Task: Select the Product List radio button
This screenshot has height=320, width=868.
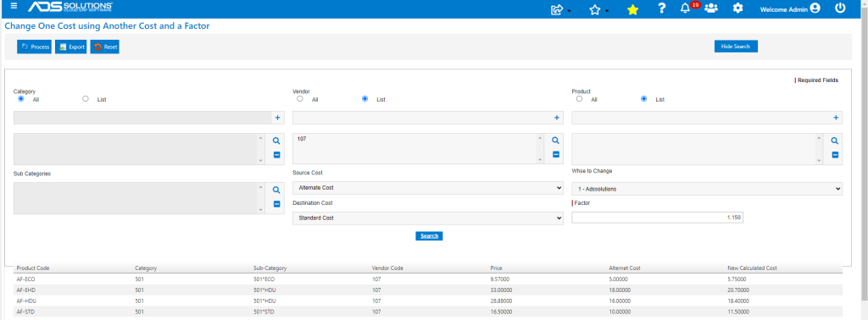Action: pos(644,99)
